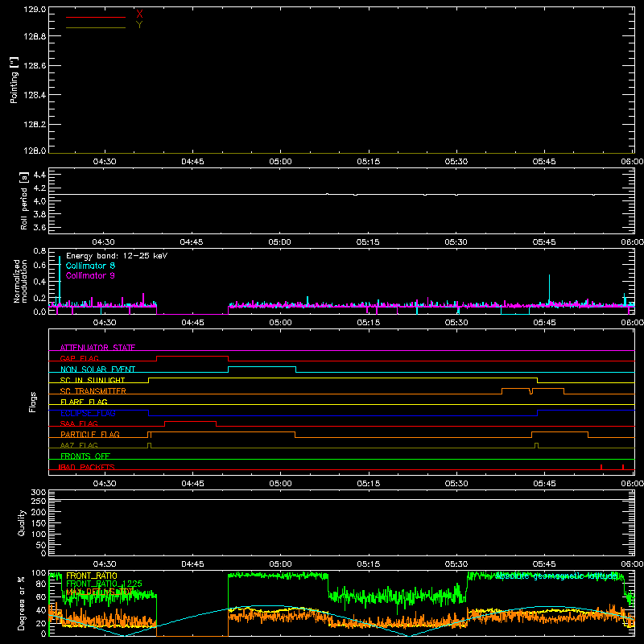Click the 50 tick on Quality axis
Screen dimensions: 644x644
tap(41, 545)
